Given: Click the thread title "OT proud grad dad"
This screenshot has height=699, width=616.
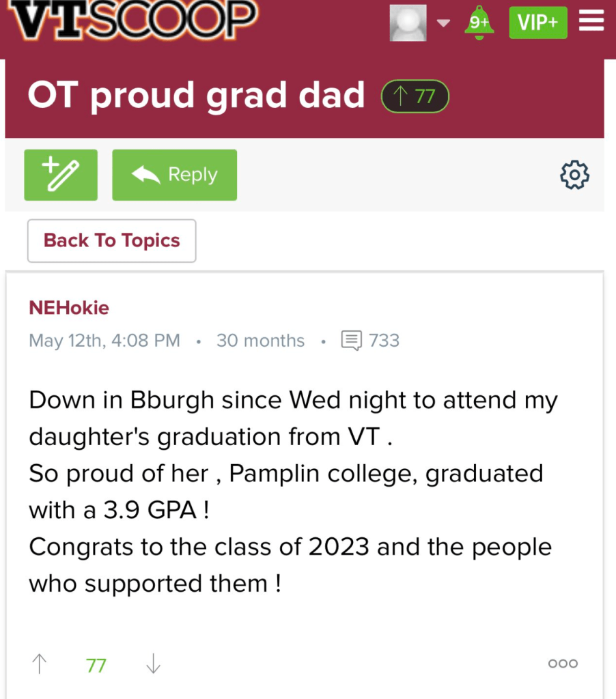Looking at the screenshot, I should (x=197, y=96).
